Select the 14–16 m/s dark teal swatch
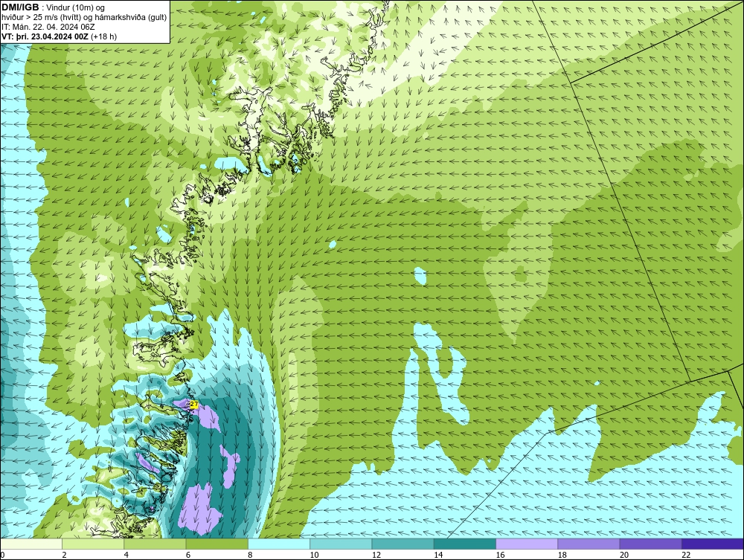The width and height of the screenshot is (744, 560). click(x=464, y=544)
